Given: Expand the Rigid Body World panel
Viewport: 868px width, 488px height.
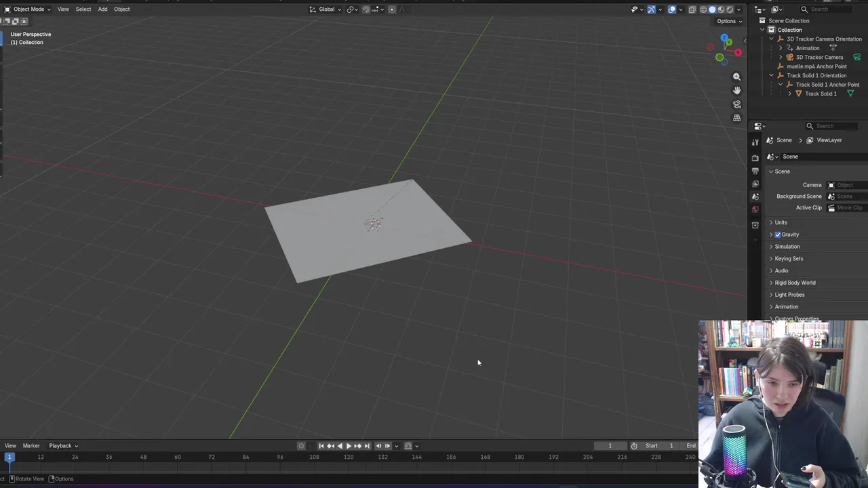Looking at the screenshot, I should click(795, 283).
